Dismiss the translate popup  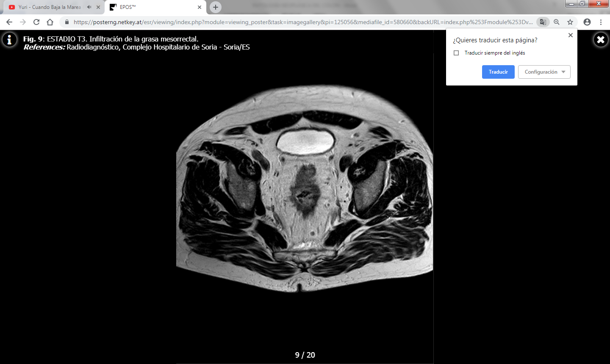570,35
